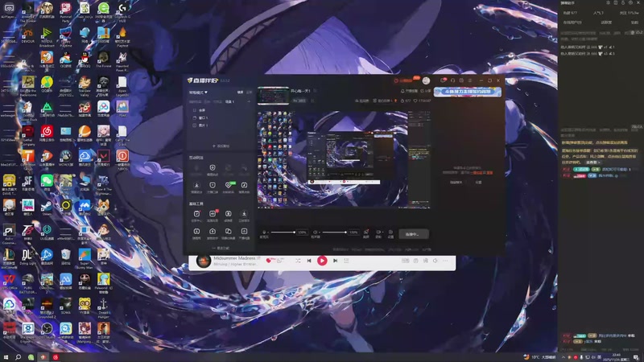Click the user avatar in the streaming app header
Screen dimensions: 644x362
(x=427, y=80)
